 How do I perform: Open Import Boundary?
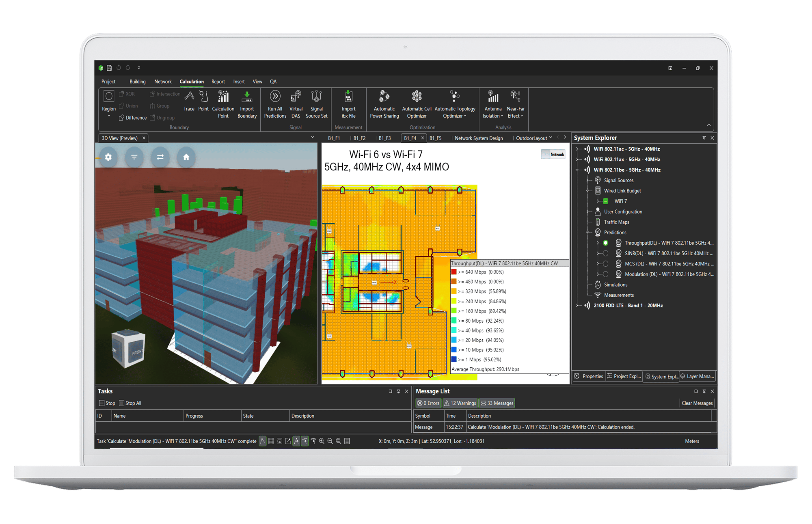tap(247, 104)
